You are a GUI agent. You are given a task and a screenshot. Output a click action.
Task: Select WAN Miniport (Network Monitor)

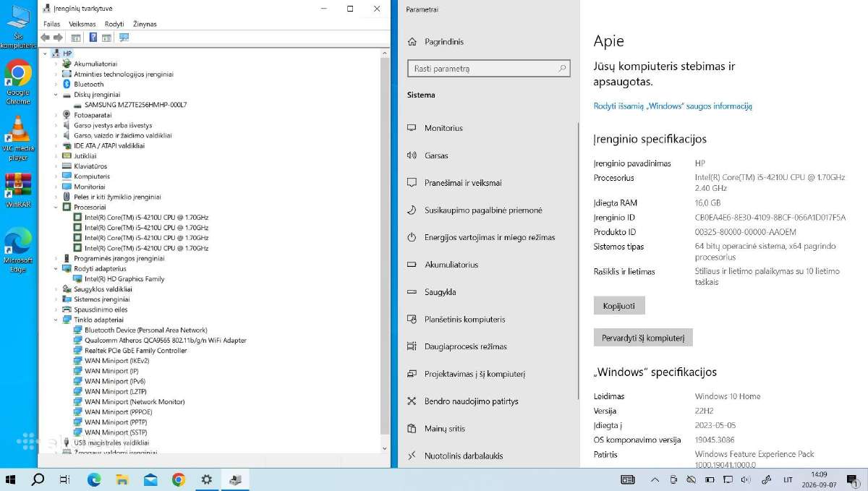[x=135, y=401]
